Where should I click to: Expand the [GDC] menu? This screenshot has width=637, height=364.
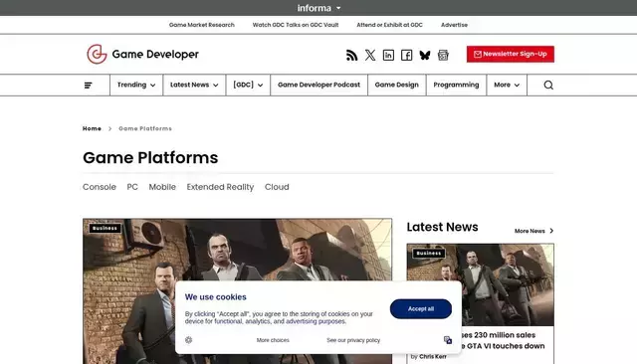click(248, 85)
